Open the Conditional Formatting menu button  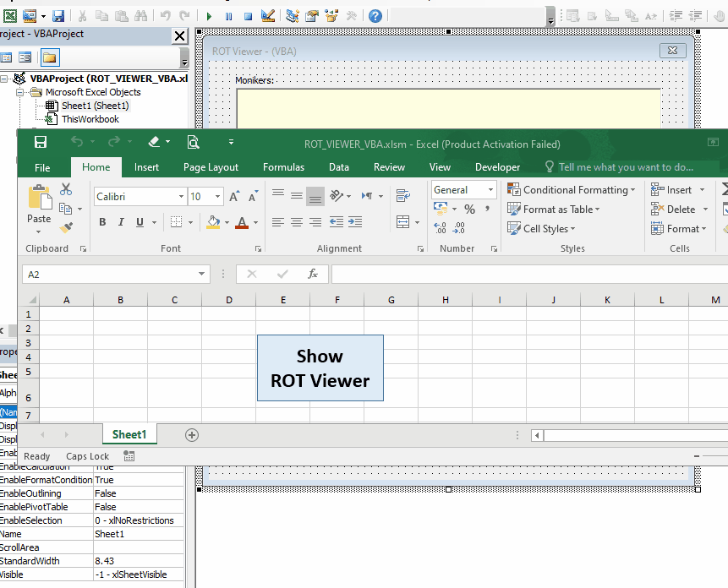[x=572, y=190]
